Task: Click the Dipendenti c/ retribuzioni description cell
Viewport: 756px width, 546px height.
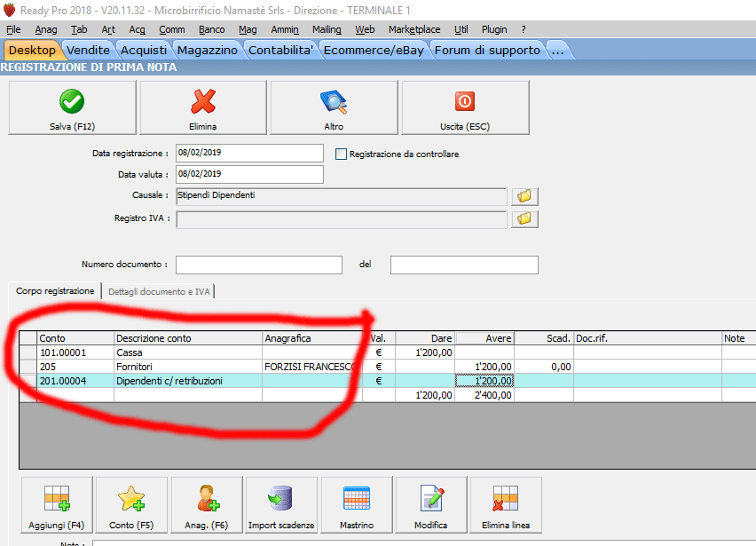Action: tap(188, 381)
